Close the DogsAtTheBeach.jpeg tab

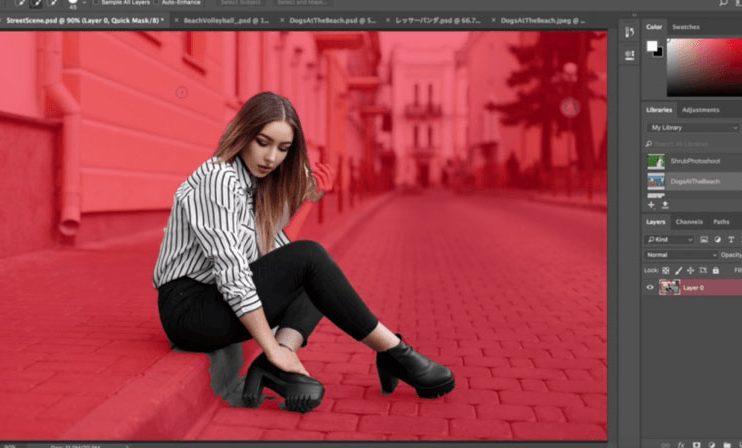coord(494,20)
